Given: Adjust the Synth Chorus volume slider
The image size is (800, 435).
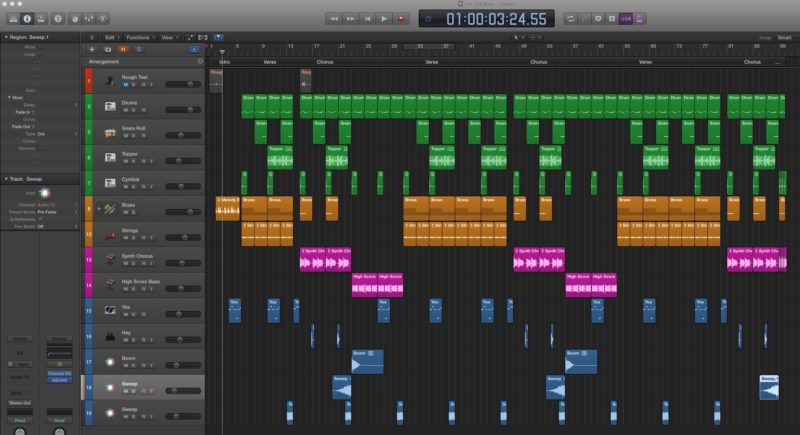Looking at the screenshot, I should [183, 263].
